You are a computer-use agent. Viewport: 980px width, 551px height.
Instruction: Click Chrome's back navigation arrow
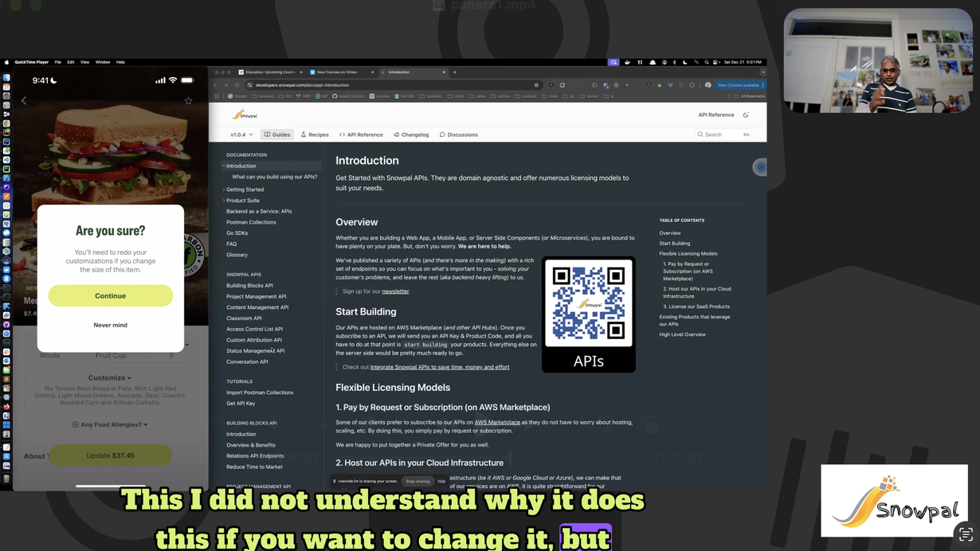216,84
